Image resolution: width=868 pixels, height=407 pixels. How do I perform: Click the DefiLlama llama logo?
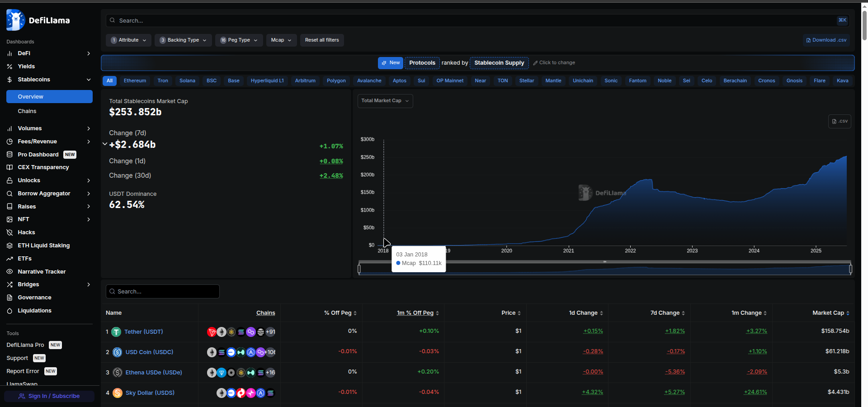15,20
